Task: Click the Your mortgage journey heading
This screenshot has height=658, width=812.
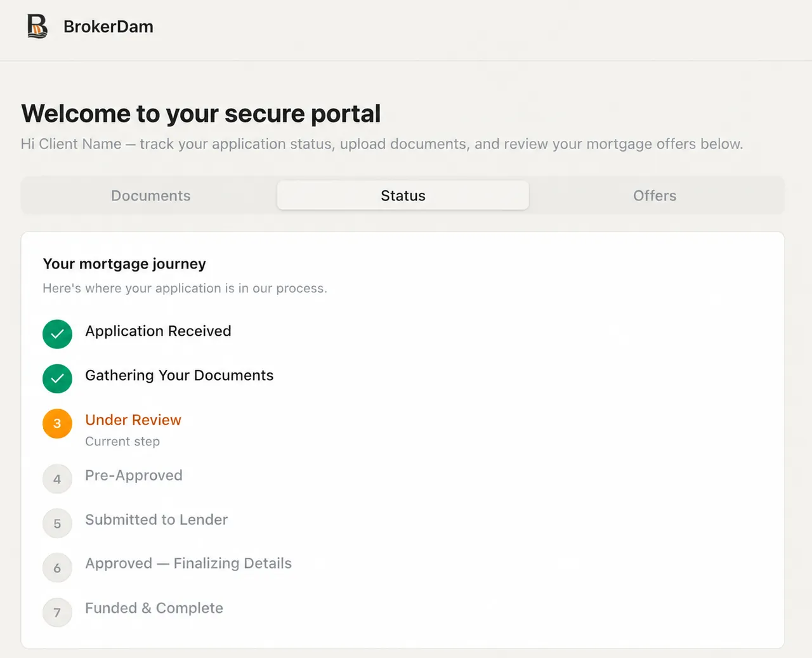Action: click(124, 264)
